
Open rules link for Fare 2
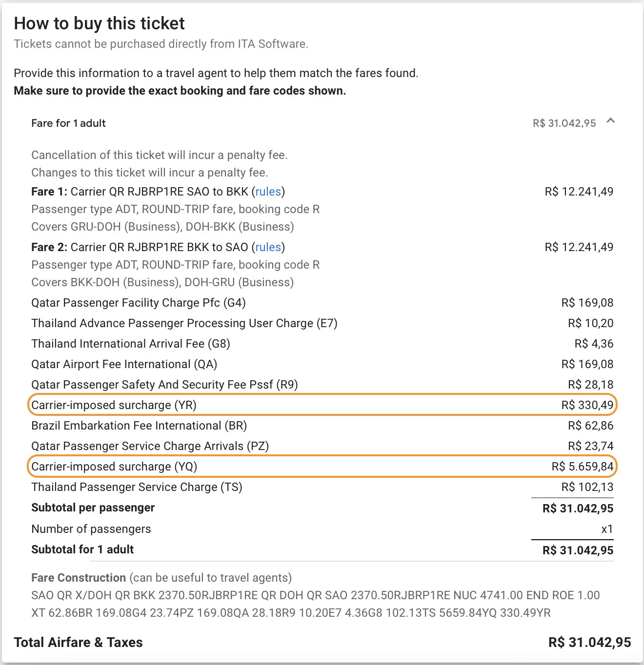coord(268,247)
